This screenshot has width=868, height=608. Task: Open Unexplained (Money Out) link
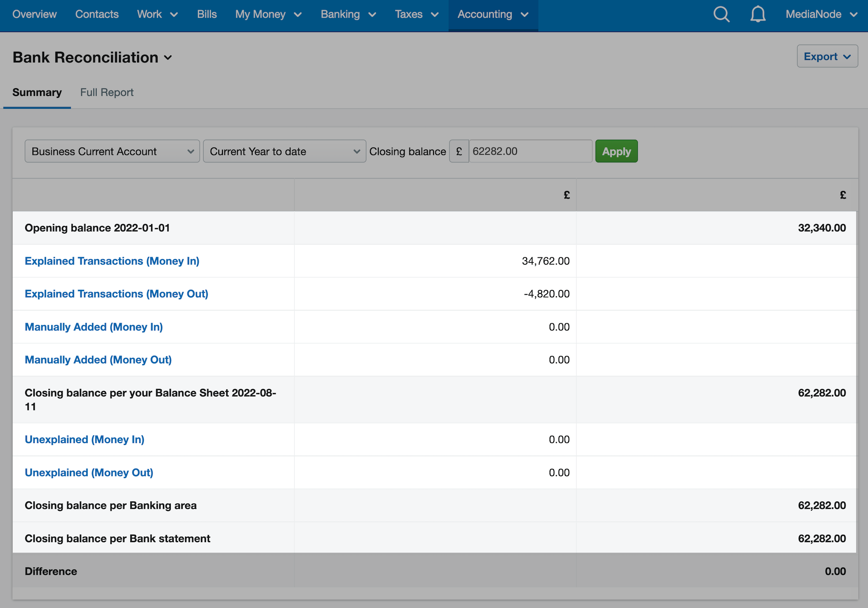[89, 473]
